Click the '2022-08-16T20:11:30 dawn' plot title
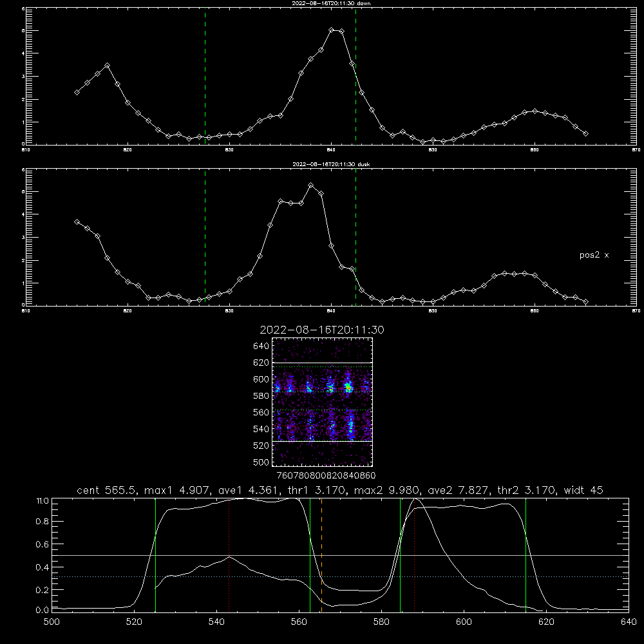644x644 pixels. [331, 3]
